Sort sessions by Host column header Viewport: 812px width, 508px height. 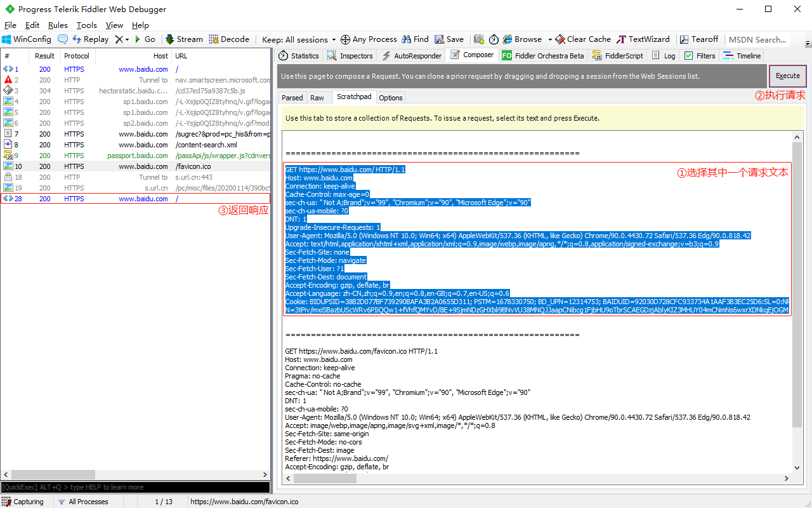[x=133, y=56]
